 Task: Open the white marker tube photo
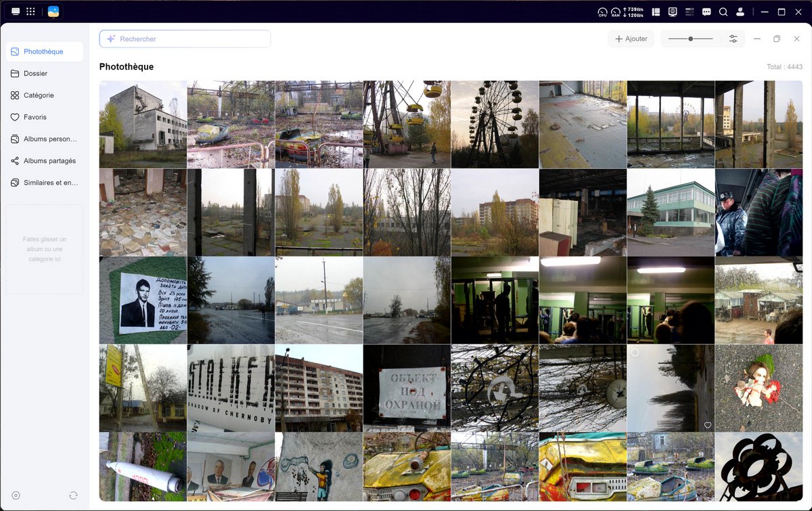[143, 467]
